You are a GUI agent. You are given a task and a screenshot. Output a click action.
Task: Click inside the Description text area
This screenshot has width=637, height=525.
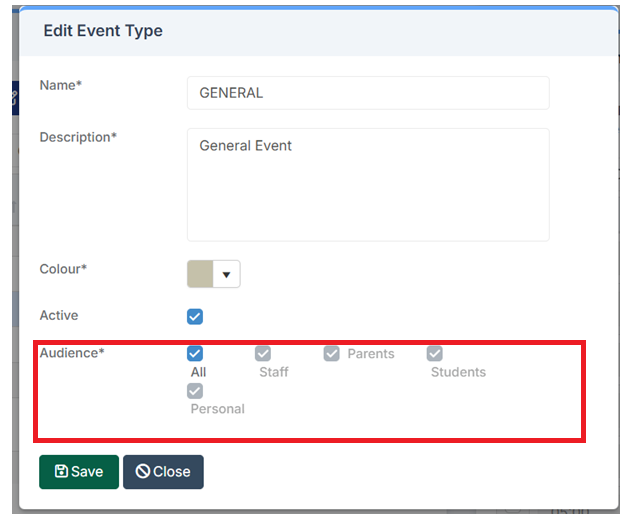click(367, 185)
